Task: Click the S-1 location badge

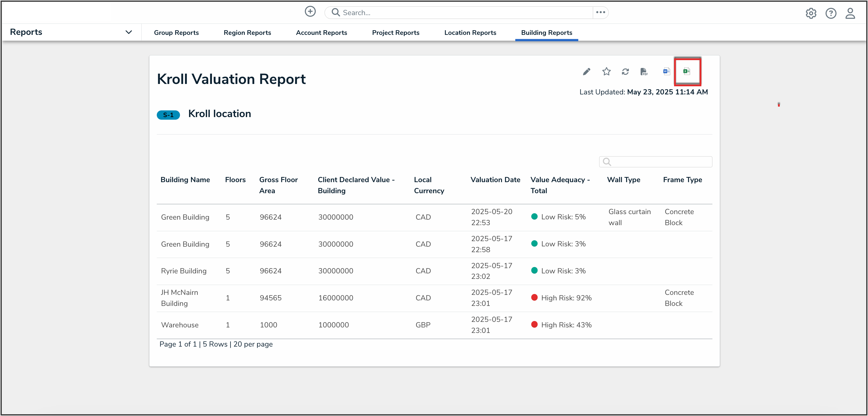Action: (x=168, y=115)
